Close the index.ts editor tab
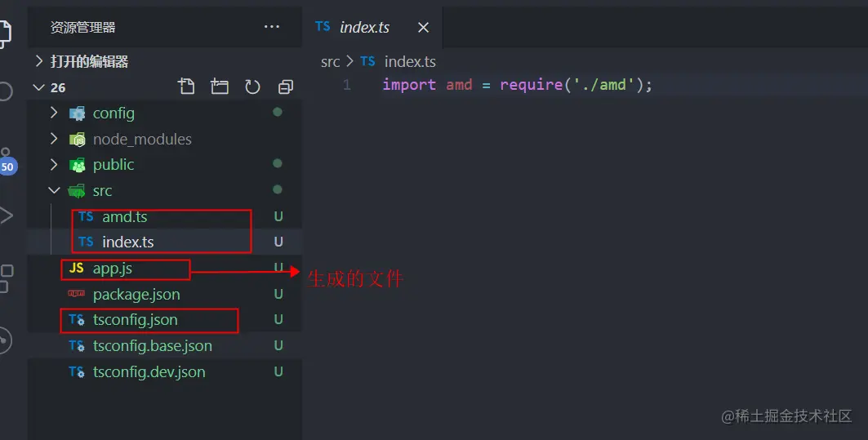The height and width of the screenshot is (440, 868). click(423, 27)
